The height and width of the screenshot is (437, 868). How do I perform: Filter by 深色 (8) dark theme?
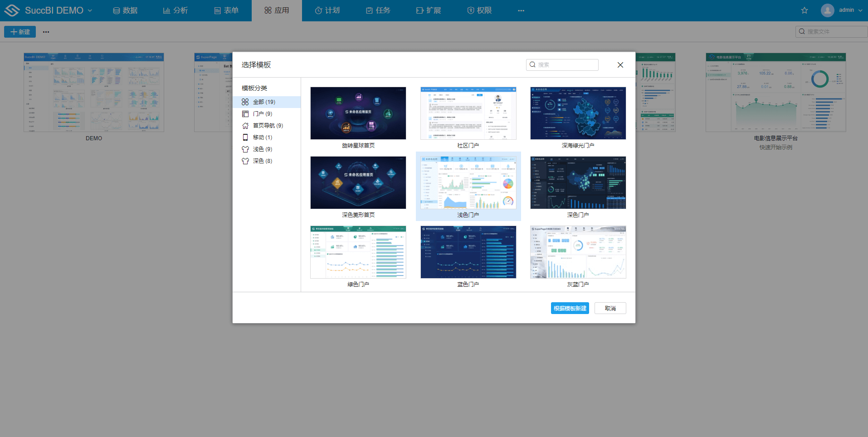pyautogui.click(x=262, y=161)
